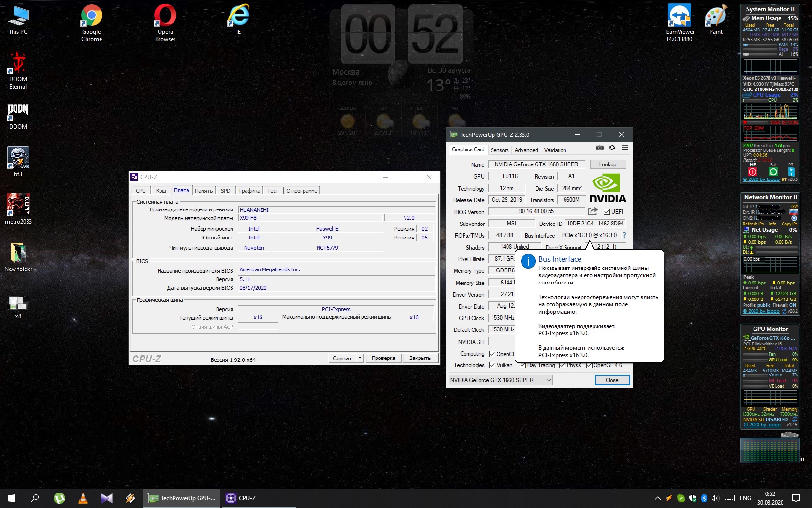Open the Validation tab in GPU-Z
This screenshot has height=508, width=812.
pyautogui.click(x=555, y=150)
